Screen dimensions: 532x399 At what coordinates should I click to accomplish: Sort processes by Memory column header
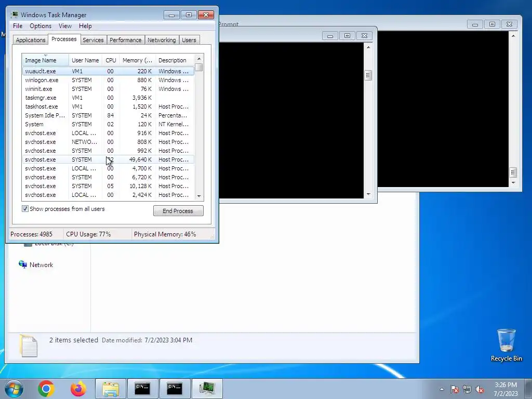pyautogui.click(x=137, y=60)
